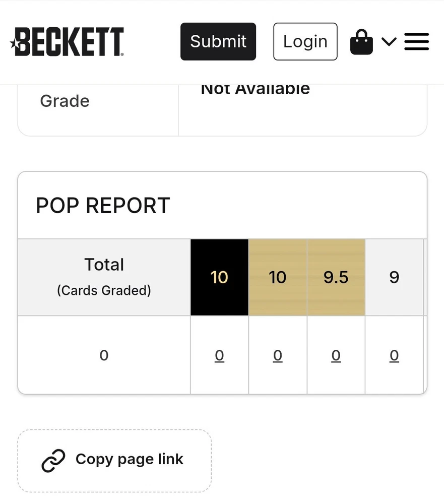Click the total cards graded count value

[x=104, y=356]
